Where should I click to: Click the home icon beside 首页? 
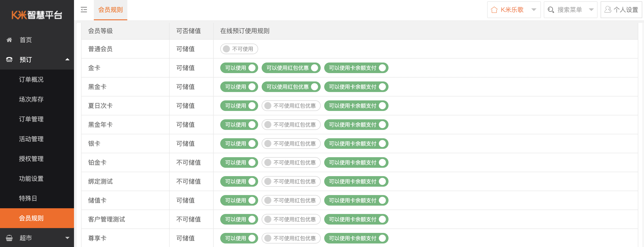[9, 40]
